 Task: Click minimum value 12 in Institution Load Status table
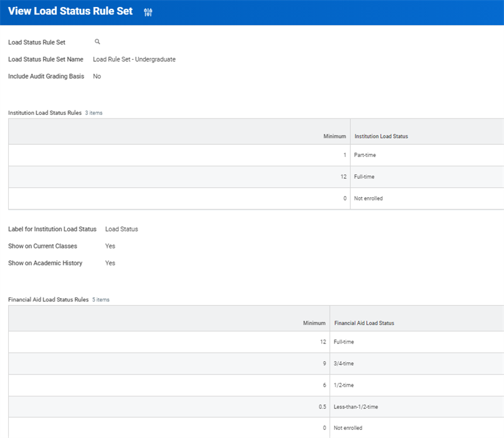[343, 177]
